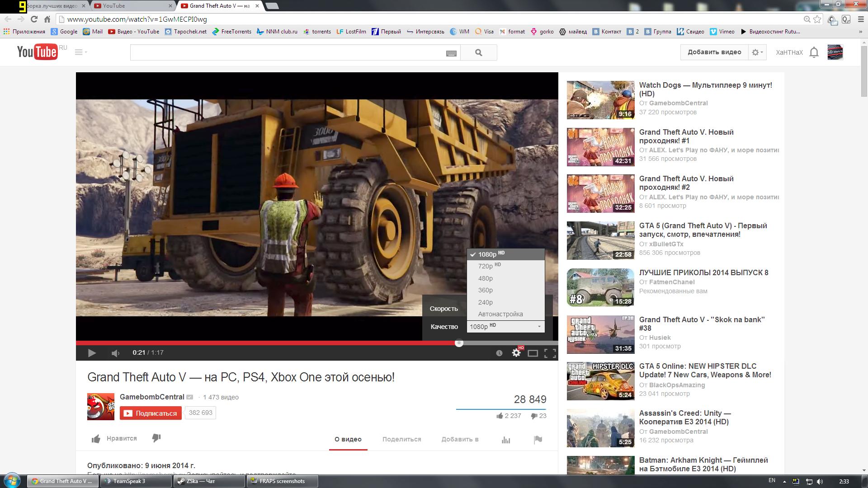Open Skok na bank #38 video title
The height and width of the screenshot is (488, 868).
tap(702, 324)
